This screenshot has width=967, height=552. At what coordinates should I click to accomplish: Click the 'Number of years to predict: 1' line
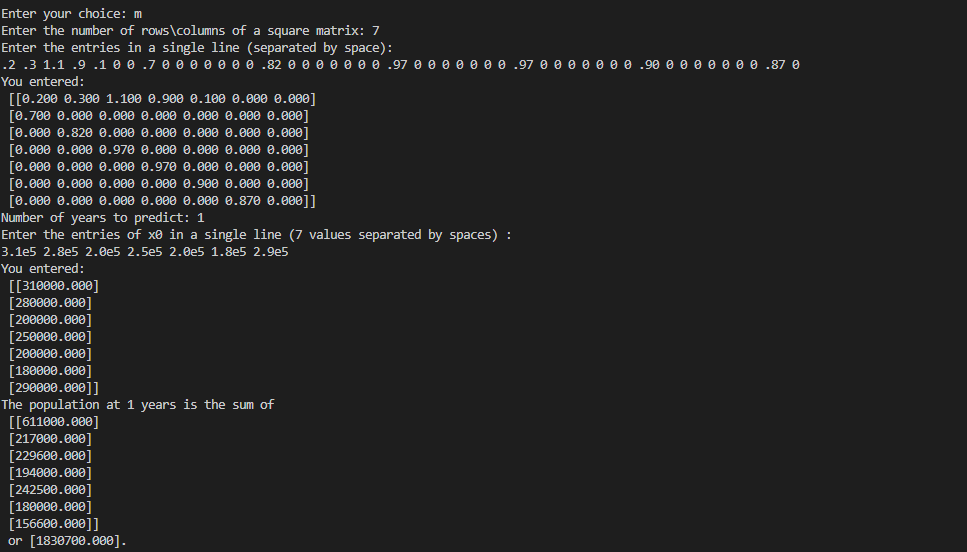click(102, 218)
